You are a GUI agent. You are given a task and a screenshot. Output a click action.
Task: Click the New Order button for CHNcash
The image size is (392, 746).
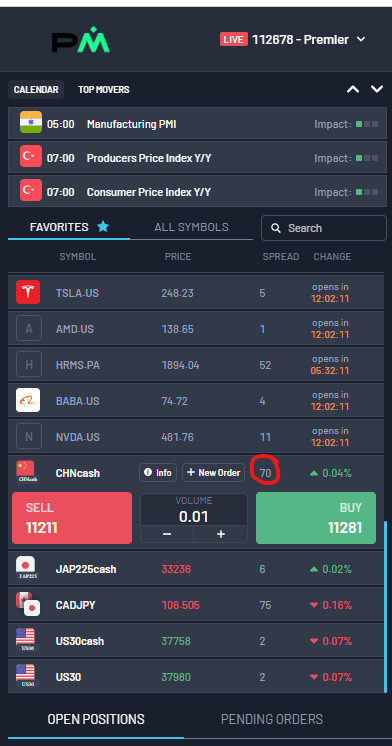[x=214, y=472]
